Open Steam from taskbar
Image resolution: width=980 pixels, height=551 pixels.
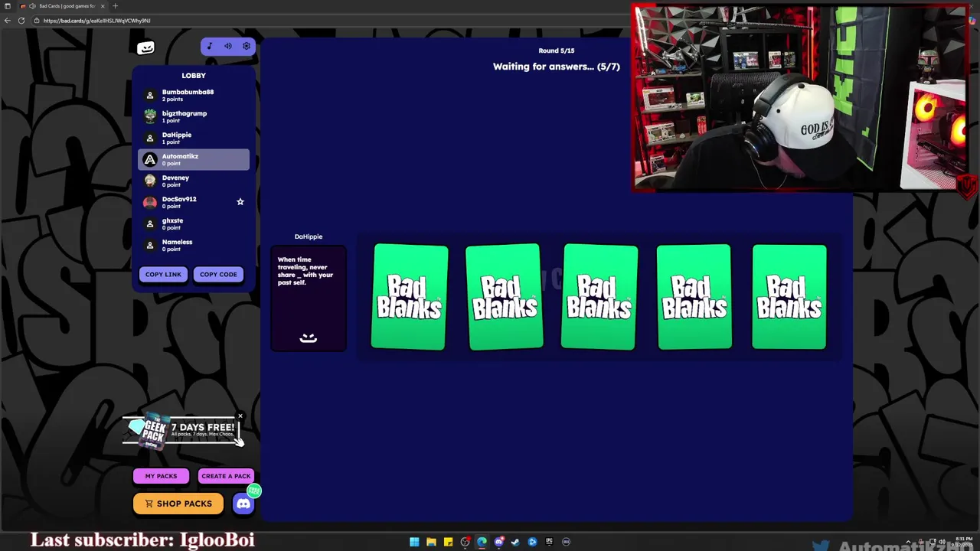515,542
